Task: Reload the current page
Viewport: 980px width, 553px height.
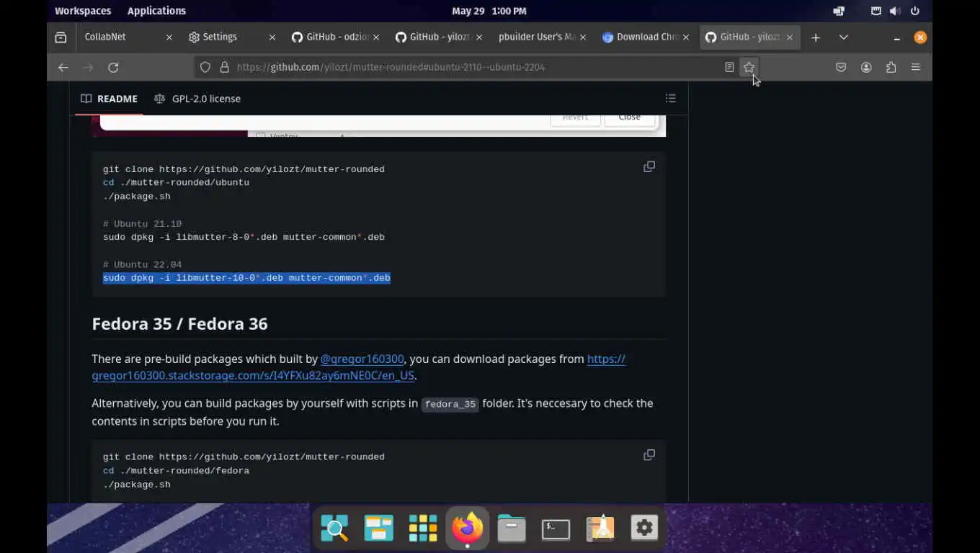Action: (113, 67)
